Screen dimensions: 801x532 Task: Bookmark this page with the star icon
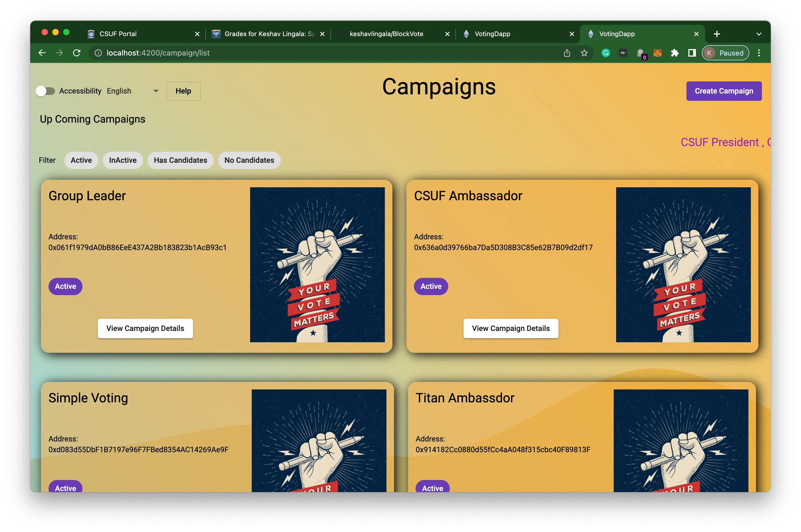click(584, 53)
